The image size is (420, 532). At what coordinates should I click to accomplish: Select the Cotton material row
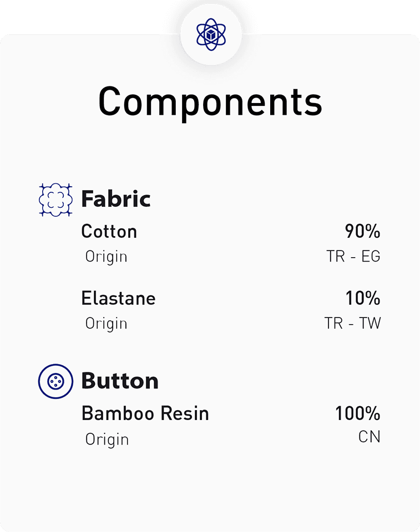click(109, 231)
